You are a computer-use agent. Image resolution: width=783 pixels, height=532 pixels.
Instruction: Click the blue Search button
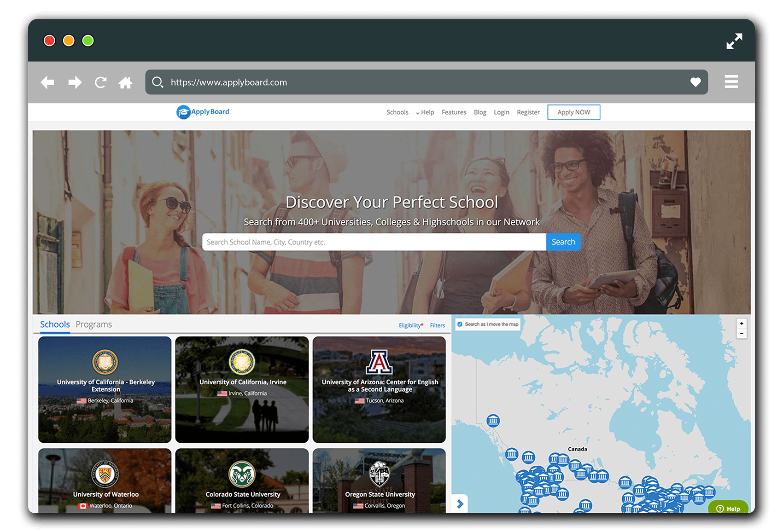click(563, 242)
